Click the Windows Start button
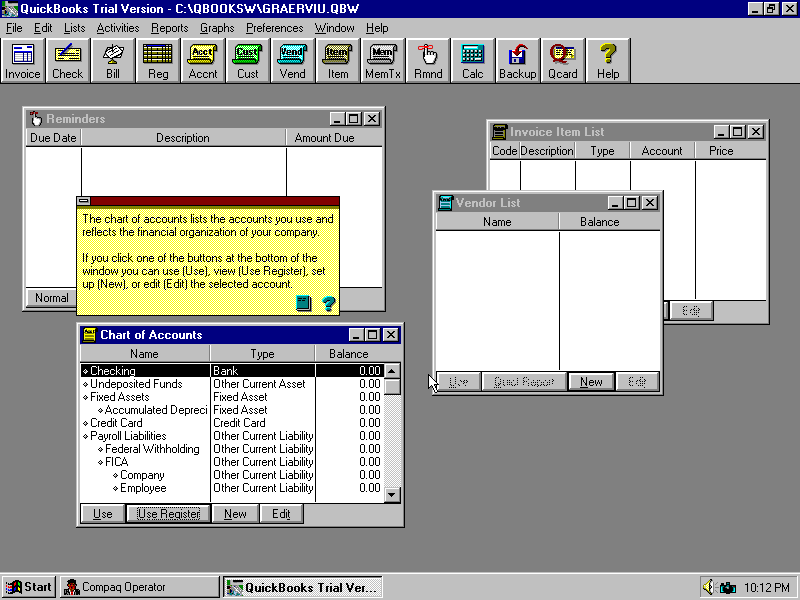 (x=29, y=587)
